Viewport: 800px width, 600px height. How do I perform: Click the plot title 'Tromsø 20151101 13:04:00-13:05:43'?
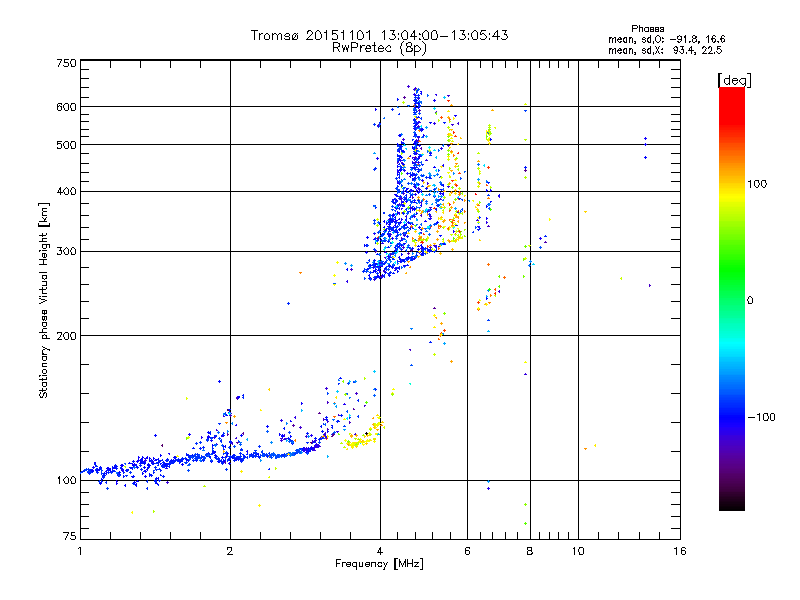[379, 35]
